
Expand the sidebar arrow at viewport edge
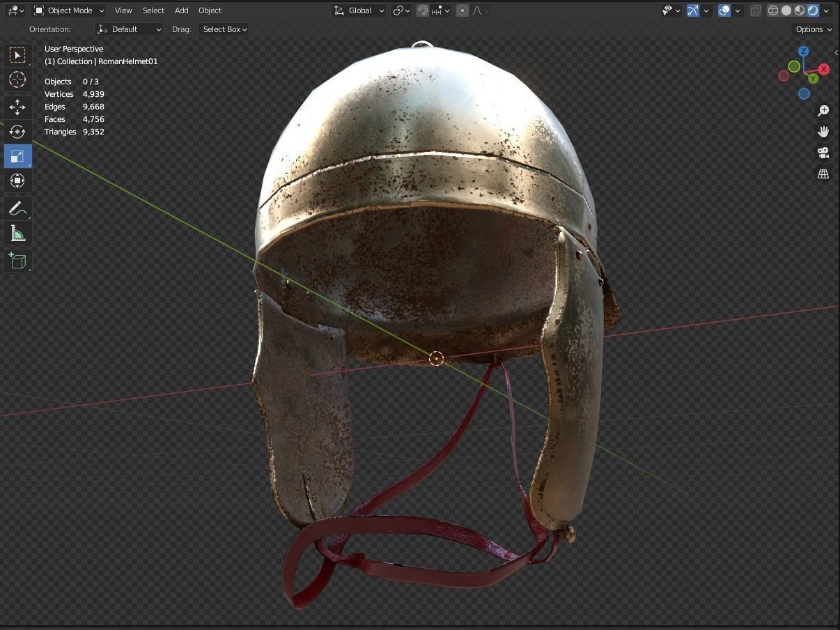click(x=836, y=52)
